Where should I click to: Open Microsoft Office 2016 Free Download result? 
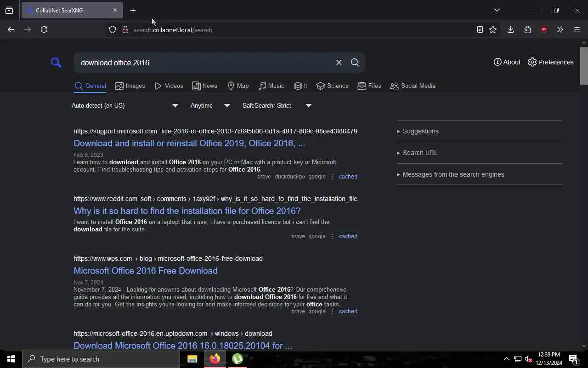click(x=146, y=270)
